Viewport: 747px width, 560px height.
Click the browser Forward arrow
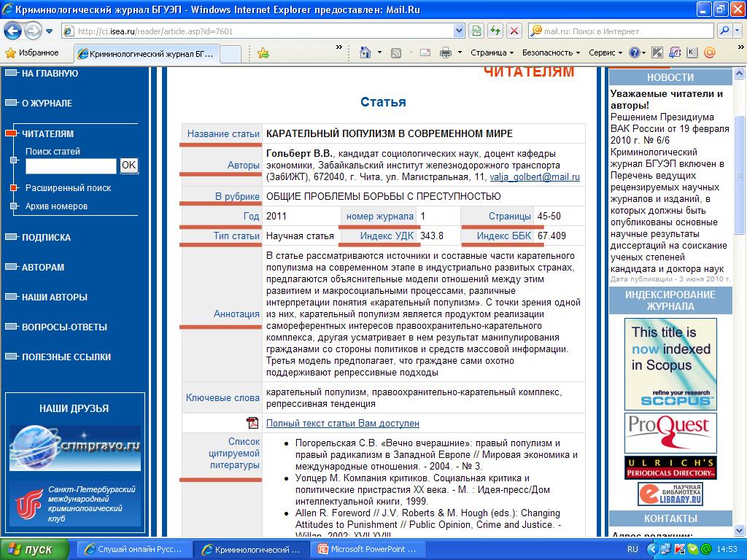(32, 31)
